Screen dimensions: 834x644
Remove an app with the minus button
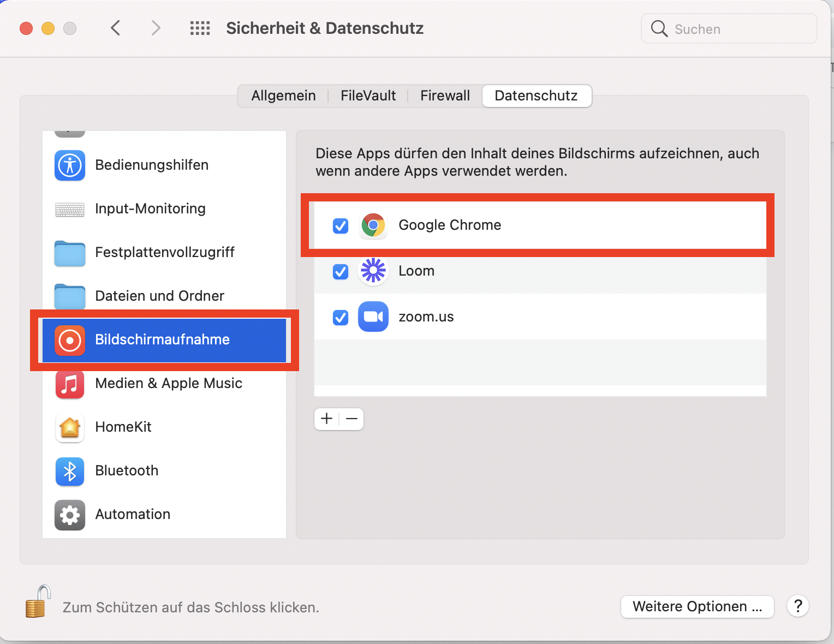click(x=352, y=419)
